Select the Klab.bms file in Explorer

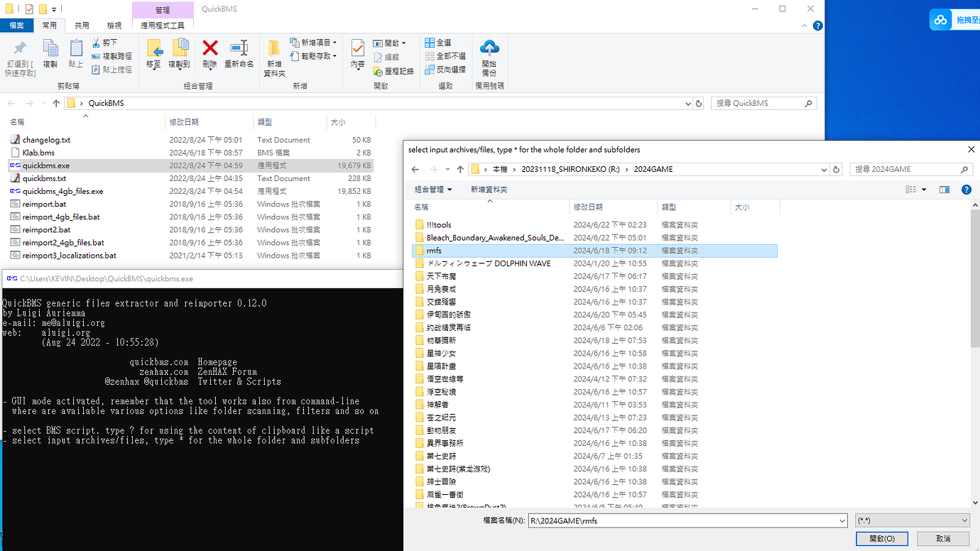point(38,153)
